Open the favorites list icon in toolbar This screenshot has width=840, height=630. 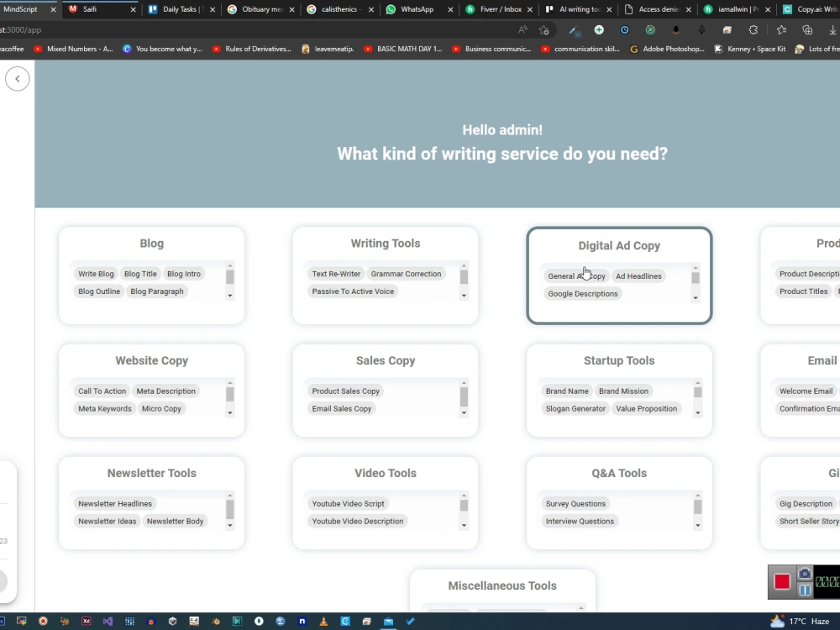(x=781, y=30)
